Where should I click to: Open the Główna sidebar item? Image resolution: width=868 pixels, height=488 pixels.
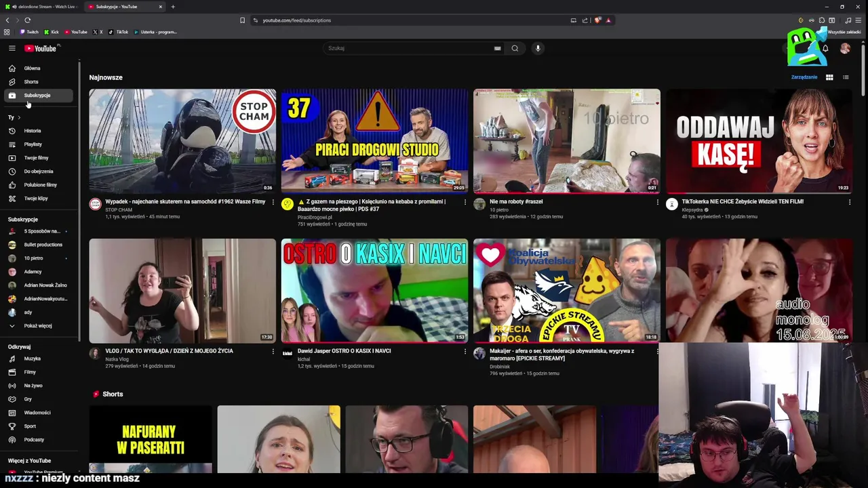click(x=39, y=68)
